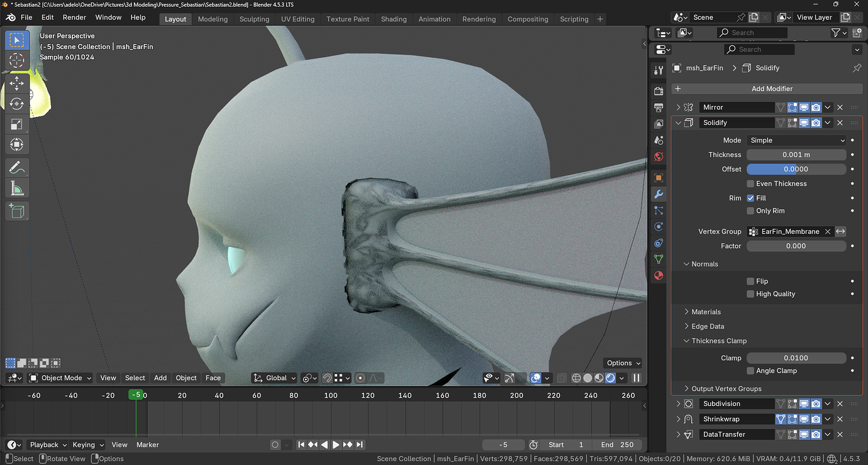Viewport: 868px width, 465px height.
Task: Invert the EarFin_Membrane vertex group influence
Action: coord(840,231)
